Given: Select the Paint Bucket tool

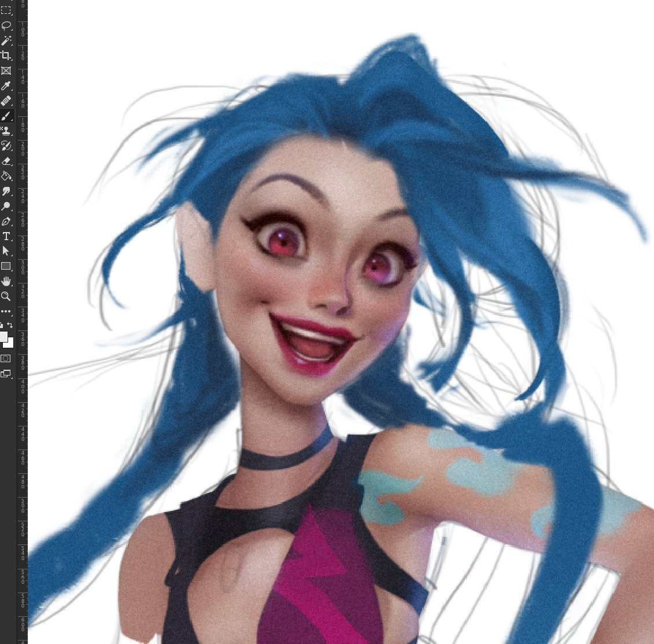Looking at the screenshot, I should click(x=6, y=176).
